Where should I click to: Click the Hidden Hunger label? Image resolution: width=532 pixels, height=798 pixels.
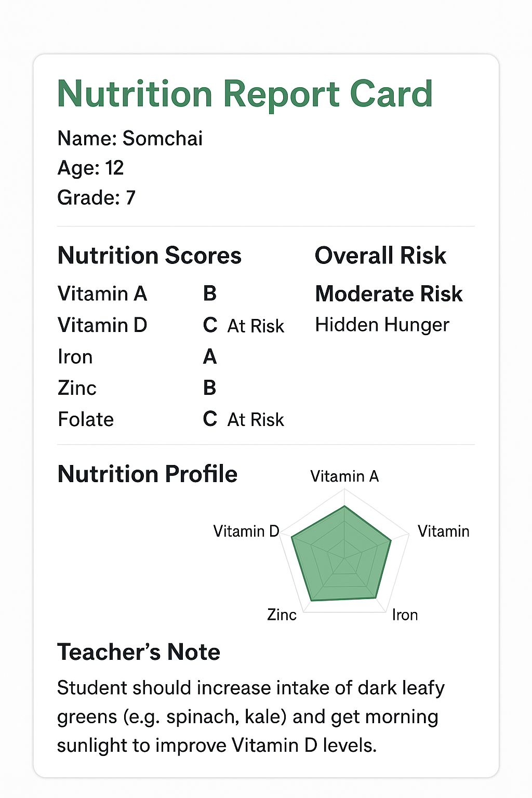tap(382, 325)
